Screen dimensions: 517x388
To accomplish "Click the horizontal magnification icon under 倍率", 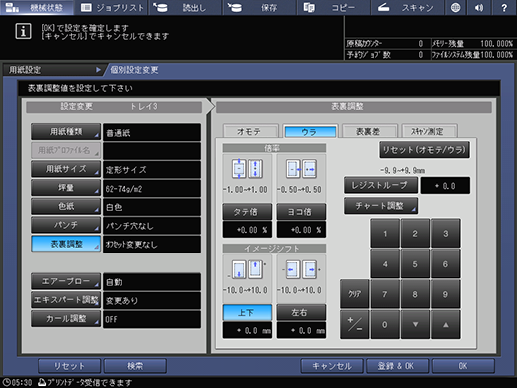I will click(301, 169).
